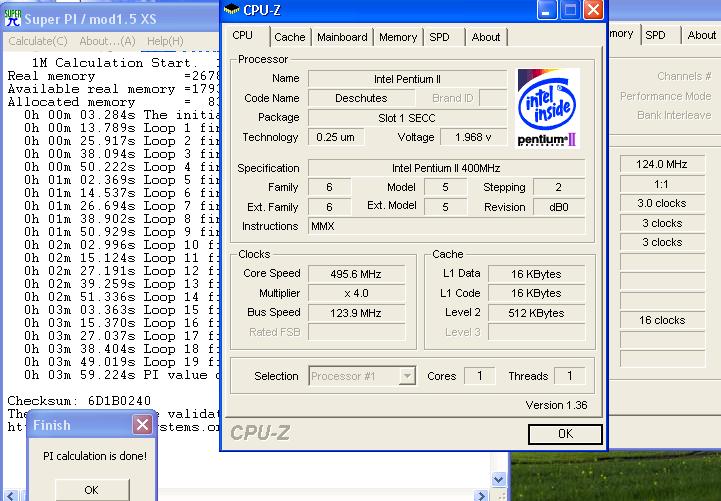Click the Level 2 cache value 512 KBytes
721x501 pixels.
point(536,313)
